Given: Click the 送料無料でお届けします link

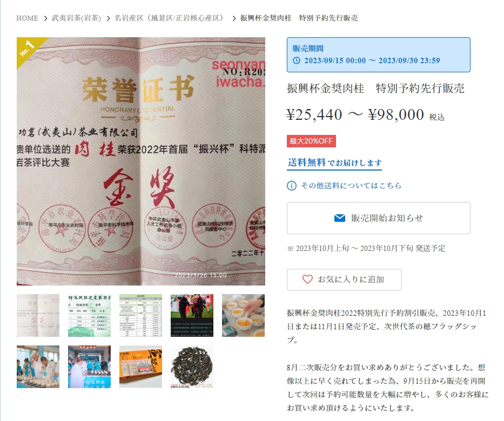Looking at the screenshot, I should tap(334, 163).
